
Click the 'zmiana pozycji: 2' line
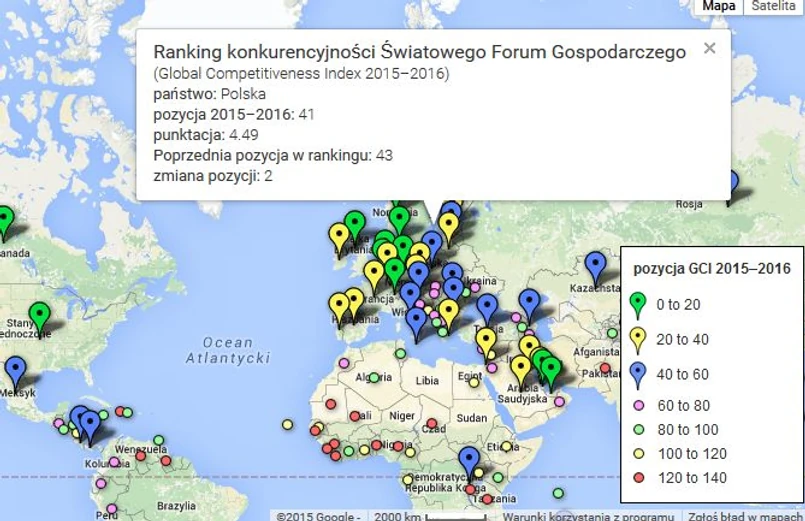tap(213, 176)
